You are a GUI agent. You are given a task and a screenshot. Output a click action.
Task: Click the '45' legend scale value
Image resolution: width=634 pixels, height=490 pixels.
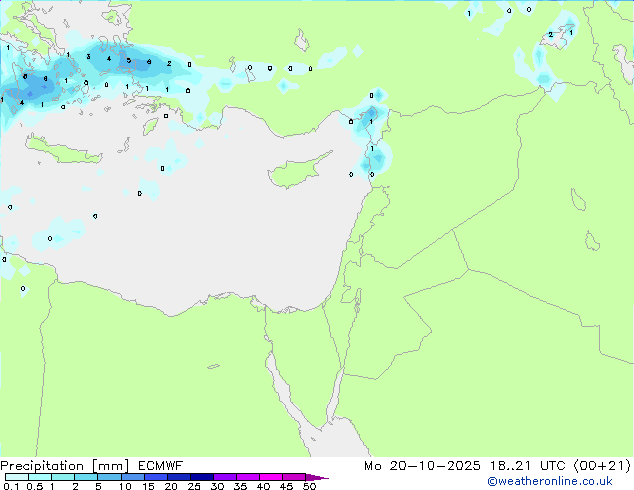tap(286, 486)
